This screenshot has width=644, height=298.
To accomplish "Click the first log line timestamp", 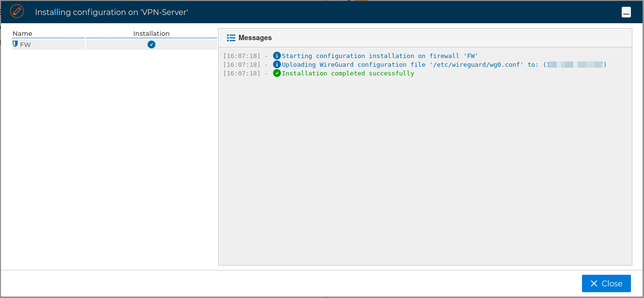I will click(x=242, y=56).
